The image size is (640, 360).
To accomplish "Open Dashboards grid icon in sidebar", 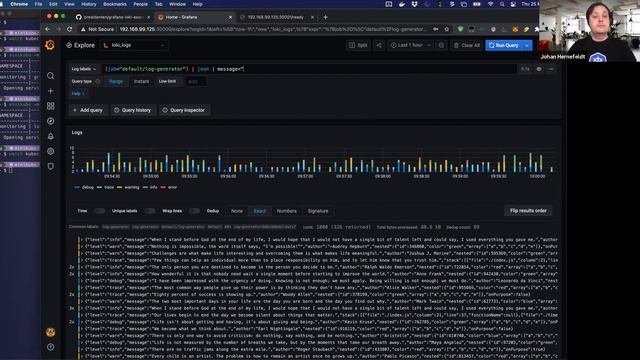I will pyautogui.click(x=50, y=106).
